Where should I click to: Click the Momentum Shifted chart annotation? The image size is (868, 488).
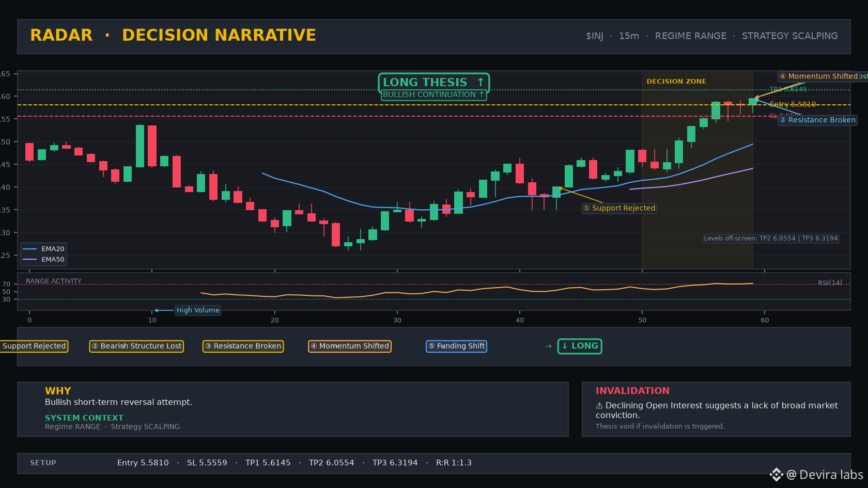coord(819,76)
